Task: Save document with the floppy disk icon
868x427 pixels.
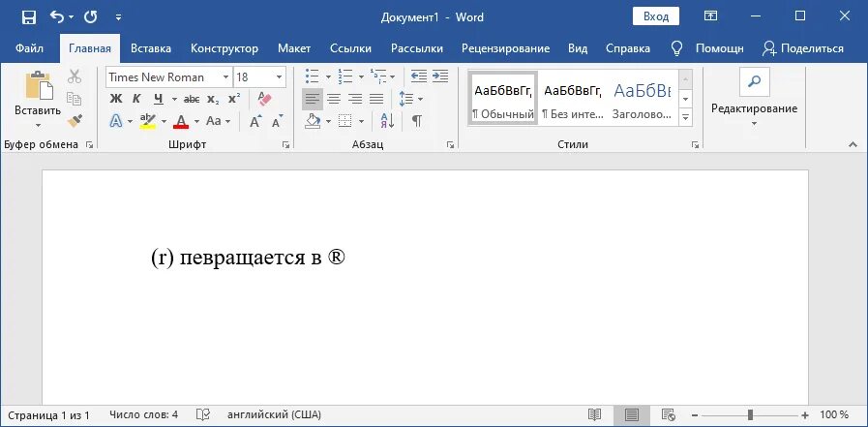Action: click(29, 17)
